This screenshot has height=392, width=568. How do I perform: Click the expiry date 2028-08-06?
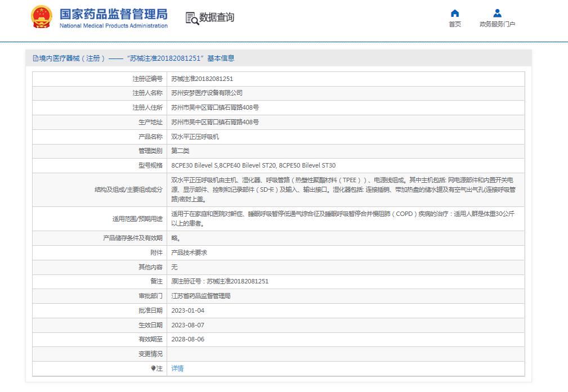coord(187,340)
